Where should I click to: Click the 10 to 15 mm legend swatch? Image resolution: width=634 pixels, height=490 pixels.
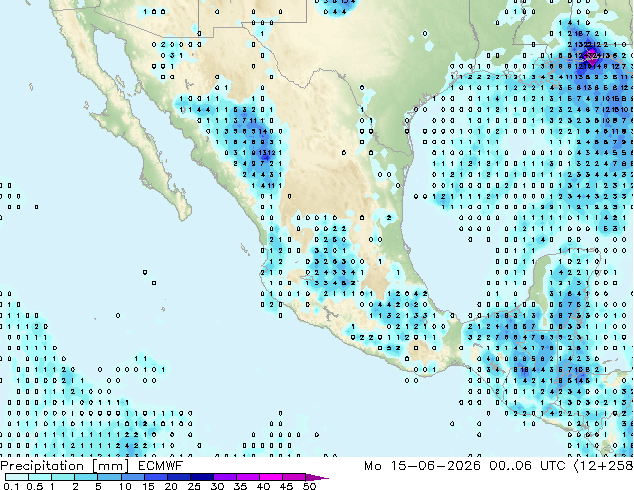[132, 477]
